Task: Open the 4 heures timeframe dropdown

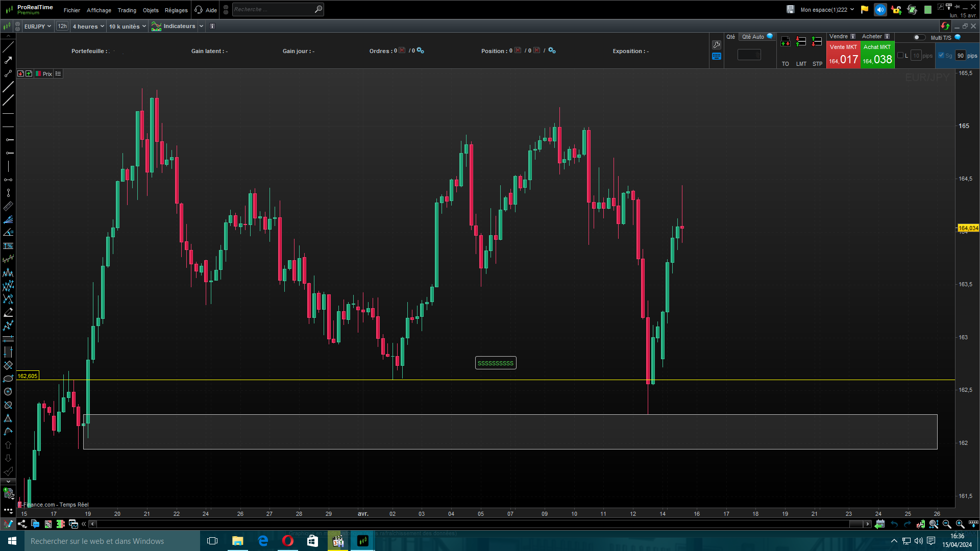Action: 88,27
